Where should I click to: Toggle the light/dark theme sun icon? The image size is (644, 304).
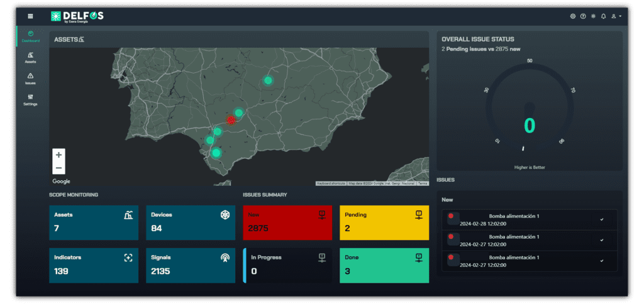[593, 16]
